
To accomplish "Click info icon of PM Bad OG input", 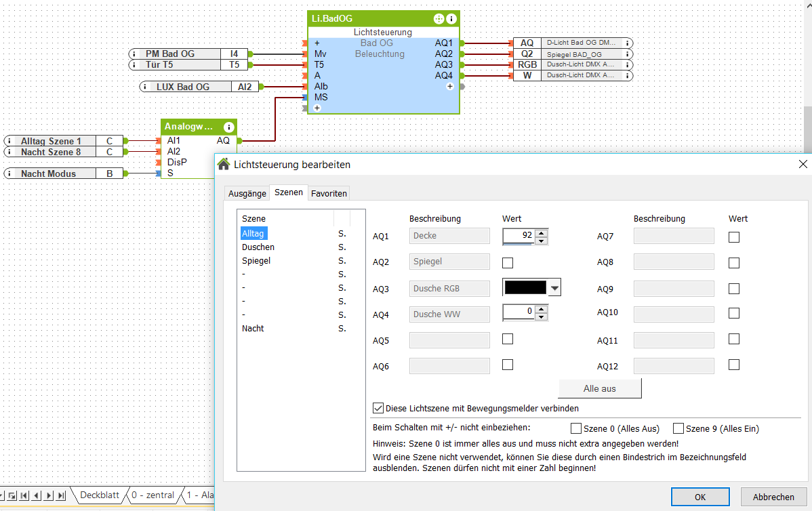I will pyautogui.click(x=134, y=54).
